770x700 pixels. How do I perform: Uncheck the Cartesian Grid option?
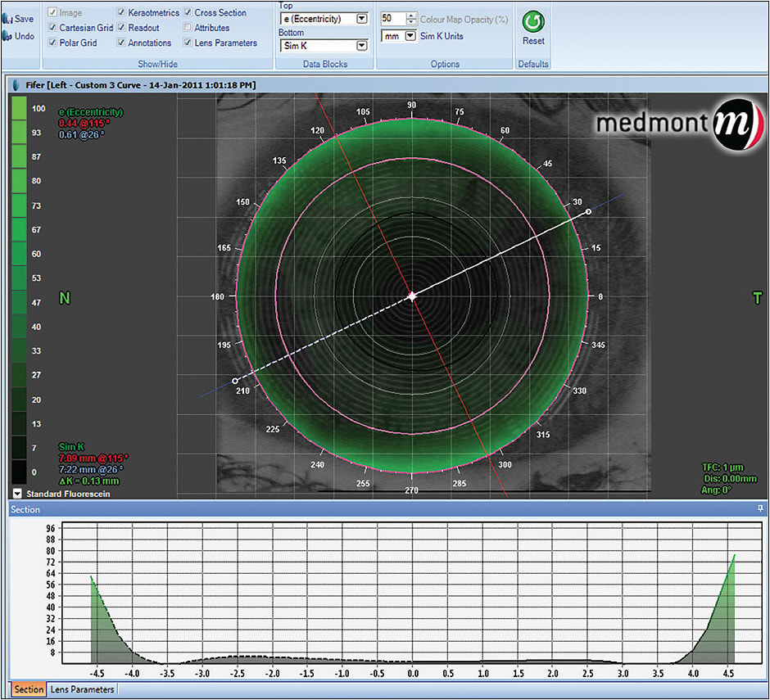point(52,27)
